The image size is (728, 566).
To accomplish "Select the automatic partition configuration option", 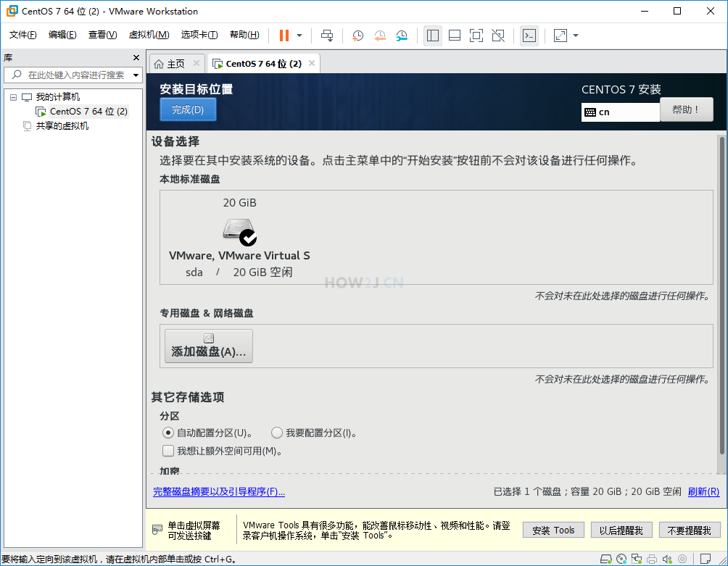I will (x=168, y=433).
